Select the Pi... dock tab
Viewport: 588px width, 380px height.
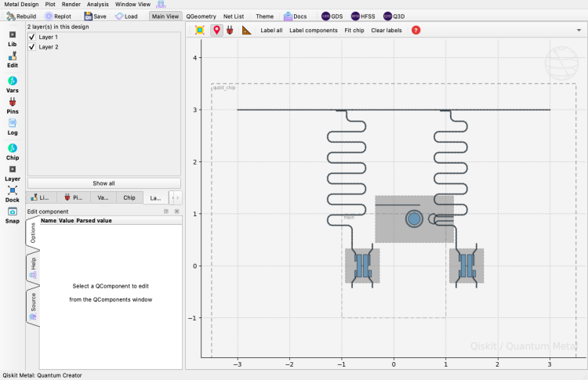[x=74, y=197]
